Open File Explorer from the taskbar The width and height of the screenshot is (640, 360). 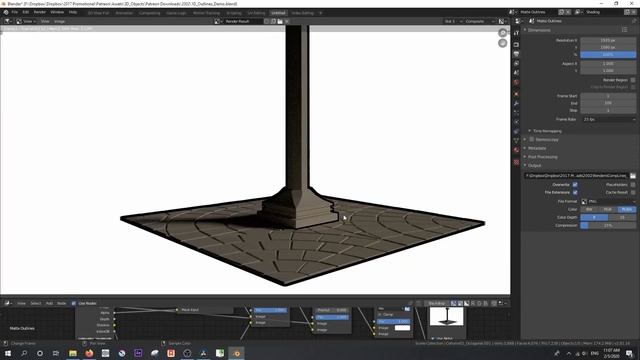tap(73, 353)
